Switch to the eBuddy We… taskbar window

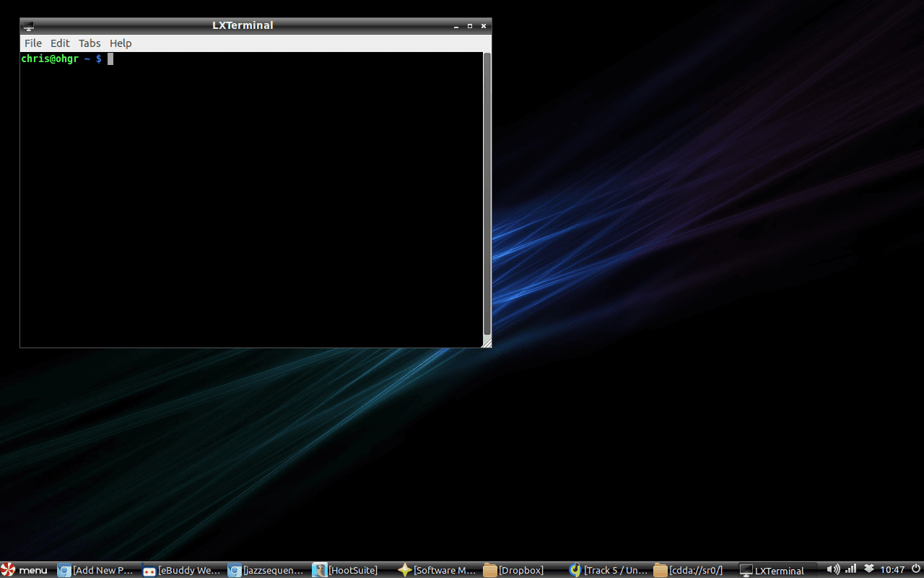click(181, 570)
